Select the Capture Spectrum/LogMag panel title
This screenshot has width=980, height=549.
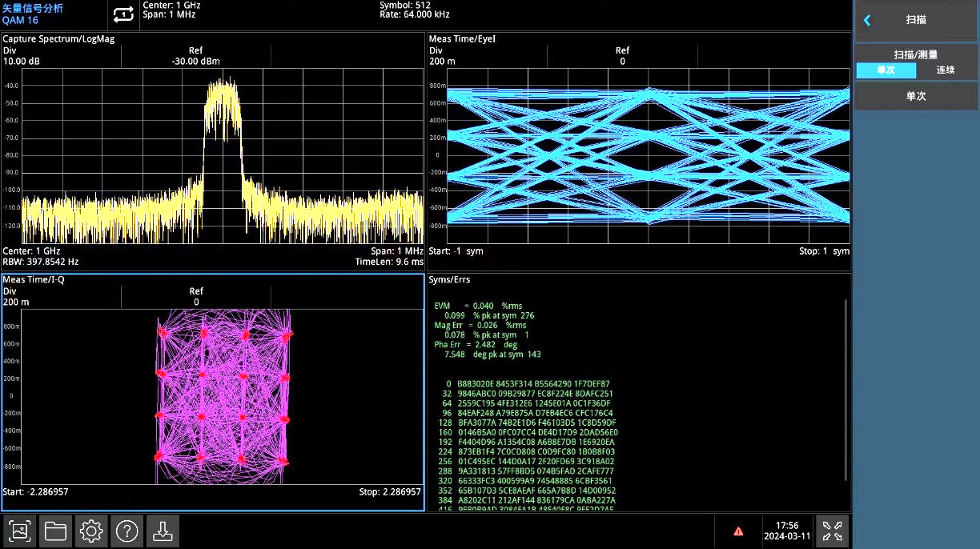pos(55,38)
